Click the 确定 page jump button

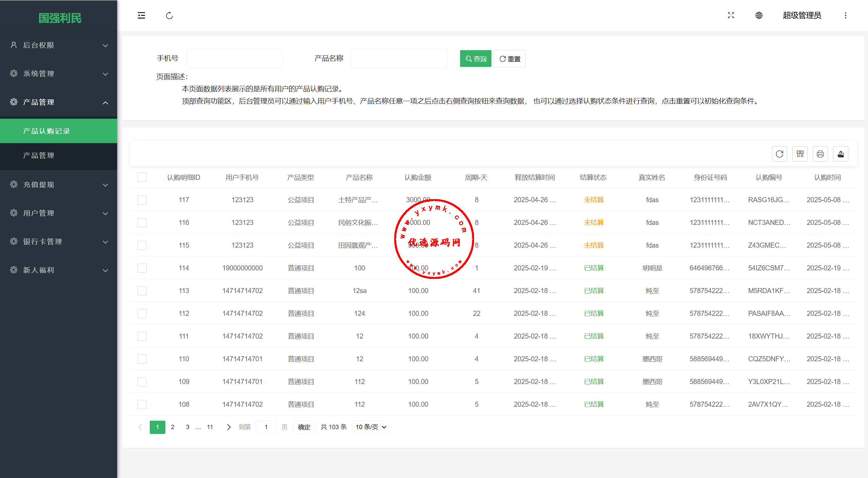click(304, 427)
